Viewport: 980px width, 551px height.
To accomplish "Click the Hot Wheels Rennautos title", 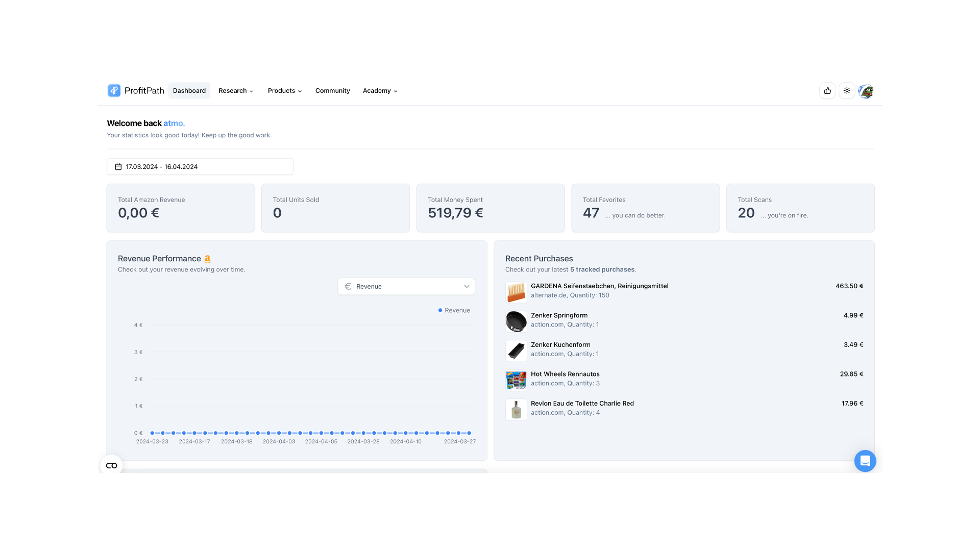I will pyautogui.click(x=565, y=374).
